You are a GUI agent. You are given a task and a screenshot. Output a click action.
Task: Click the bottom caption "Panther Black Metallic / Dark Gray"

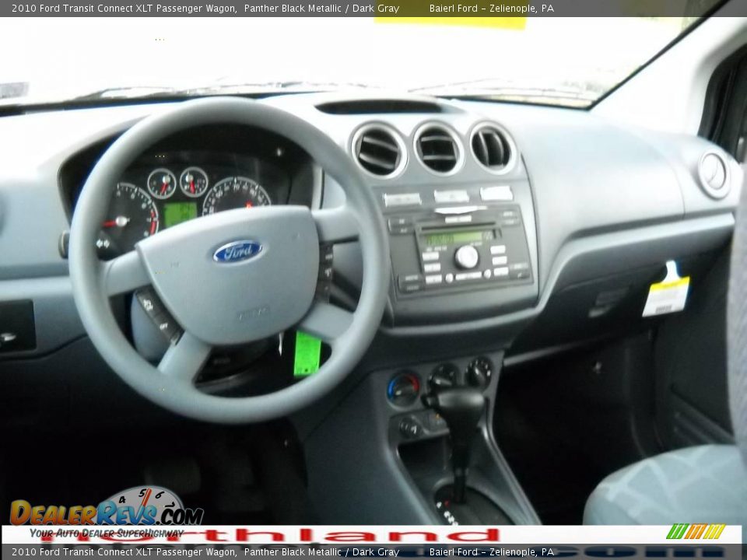(321, 552)
